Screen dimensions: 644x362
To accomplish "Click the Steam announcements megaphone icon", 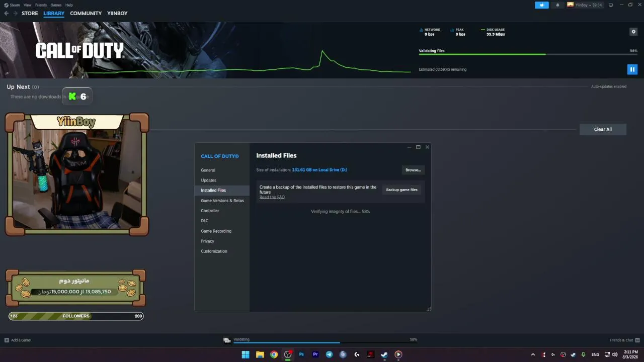I will point(542,5).
